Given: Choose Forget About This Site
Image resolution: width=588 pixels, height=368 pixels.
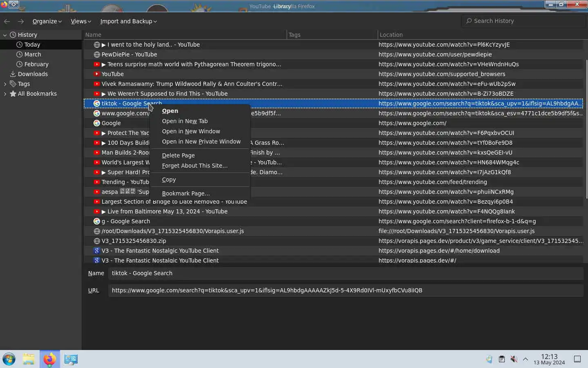Looking at the screenshot, I should (200, 166).
